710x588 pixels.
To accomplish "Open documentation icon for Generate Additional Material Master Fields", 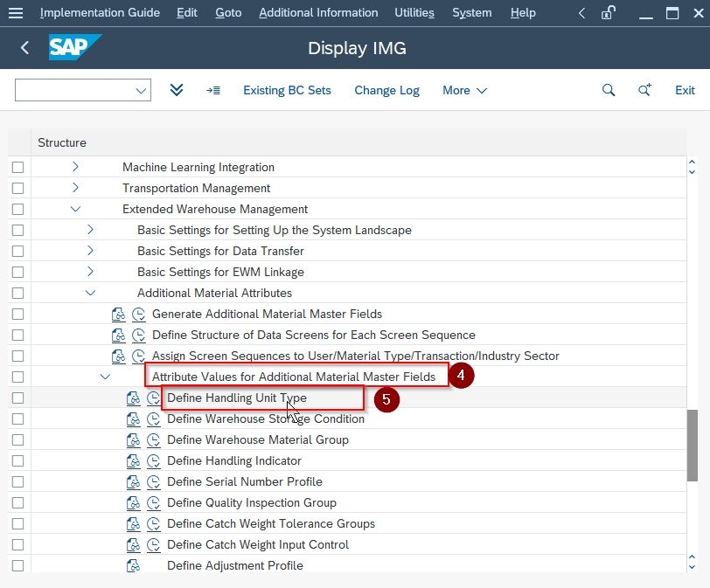I will click(118, 314).
